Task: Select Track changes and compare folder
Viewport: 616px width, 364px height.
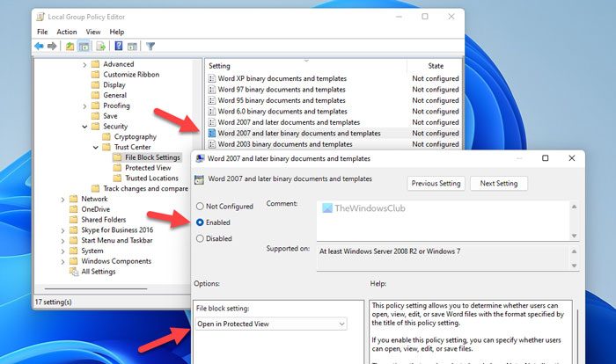Action: tap(145, 188)
